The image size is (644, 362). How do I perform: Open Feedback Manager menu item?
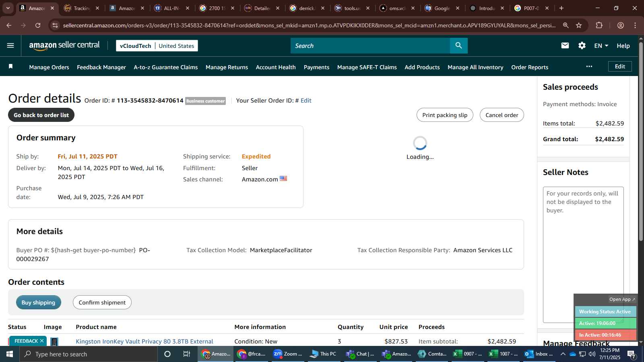[101, 67]
